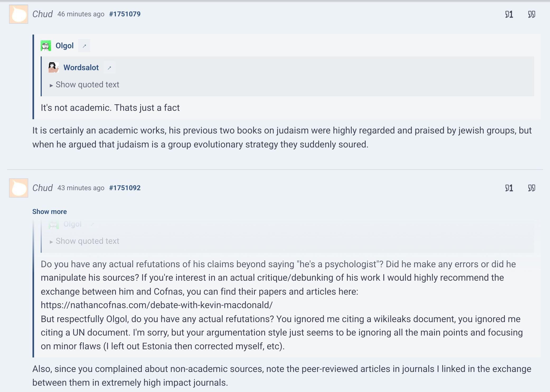Click the quote-reply icon on post #1751092
550x392 pixels.
[509, 188]
